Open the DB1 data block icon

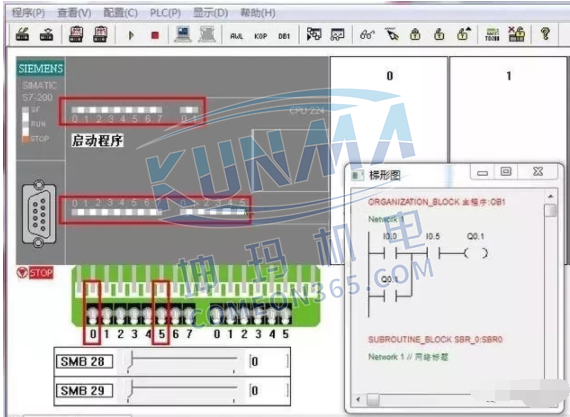click(x=284, y=36)
